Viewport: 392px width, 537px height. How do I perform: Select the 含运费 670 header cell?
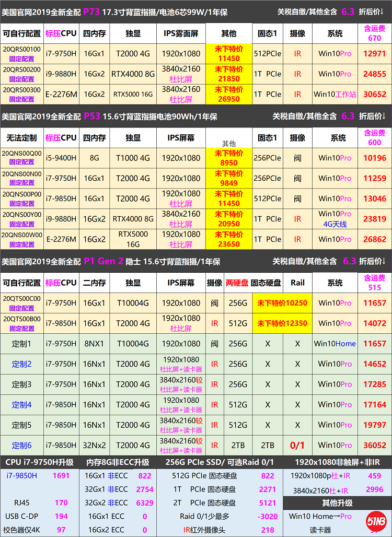375,33
